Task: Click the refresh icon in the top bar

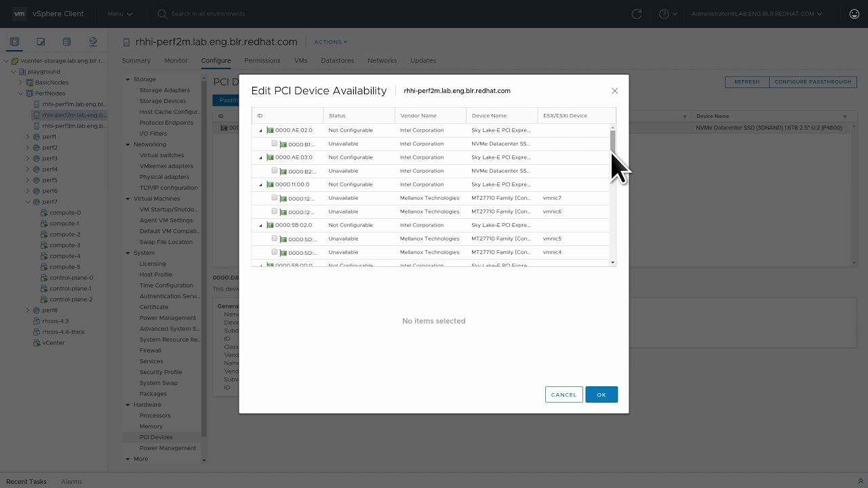Action: tap(636, 14)
